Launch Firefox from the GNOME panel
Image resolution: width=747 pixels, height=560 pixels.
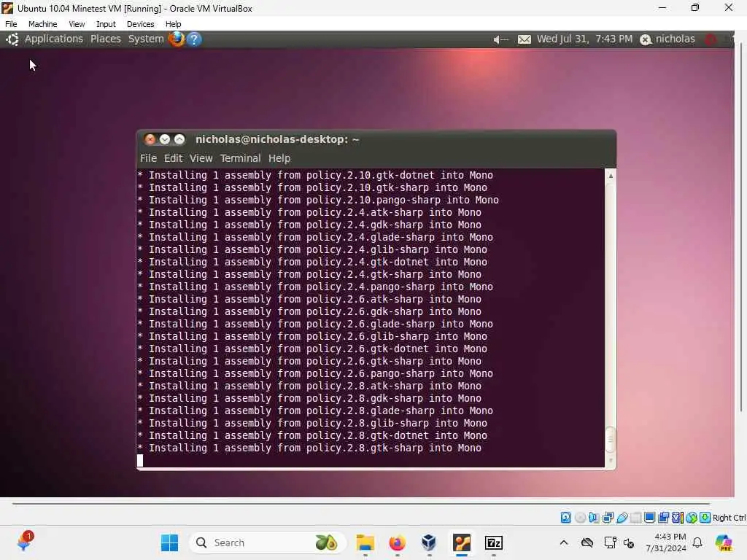tap(177, 39)
